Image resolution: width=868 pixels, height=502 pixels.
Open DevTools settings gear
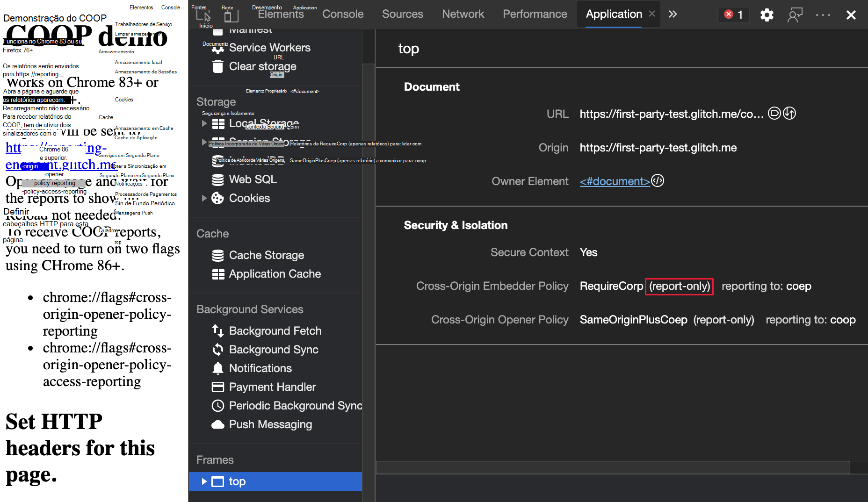[767, 15]
